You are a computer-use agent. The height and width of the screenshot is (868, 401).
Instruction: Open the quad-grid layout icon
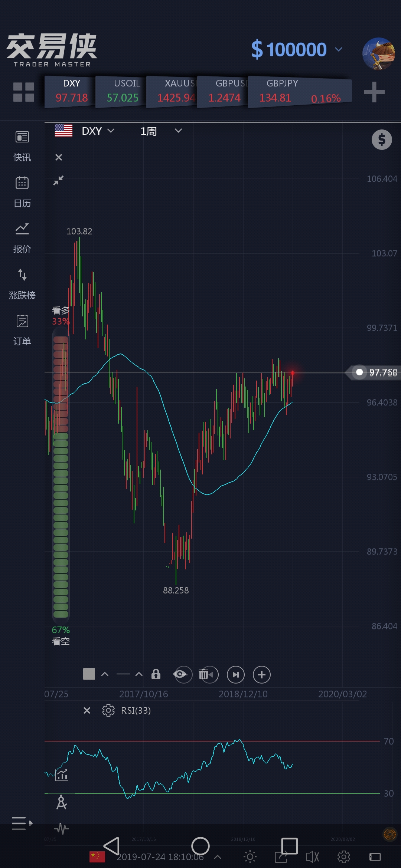tap(24, 92)
